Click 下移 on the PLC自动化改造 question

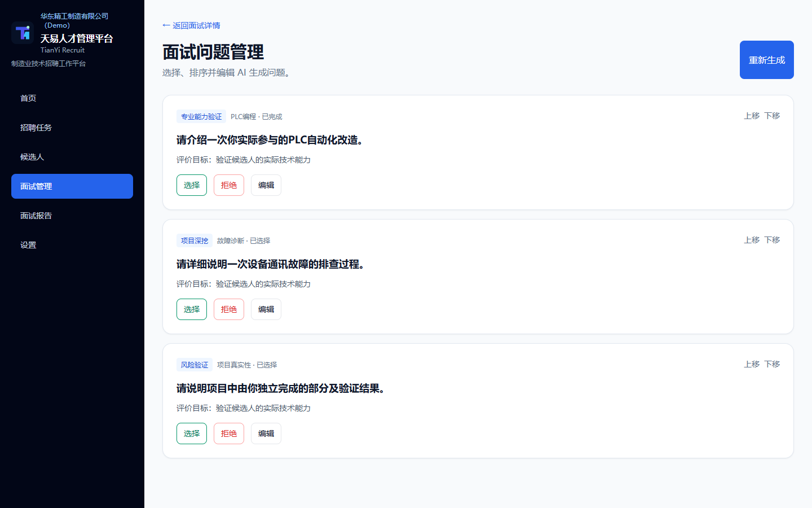pyautogui.click(x=772, y=116)
